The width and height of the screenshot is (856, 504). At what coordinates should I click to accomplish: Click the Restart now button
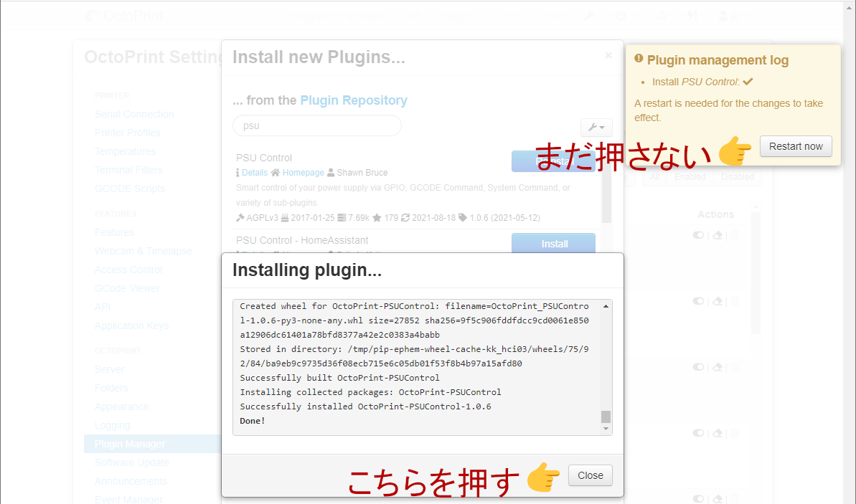[796, 146]
